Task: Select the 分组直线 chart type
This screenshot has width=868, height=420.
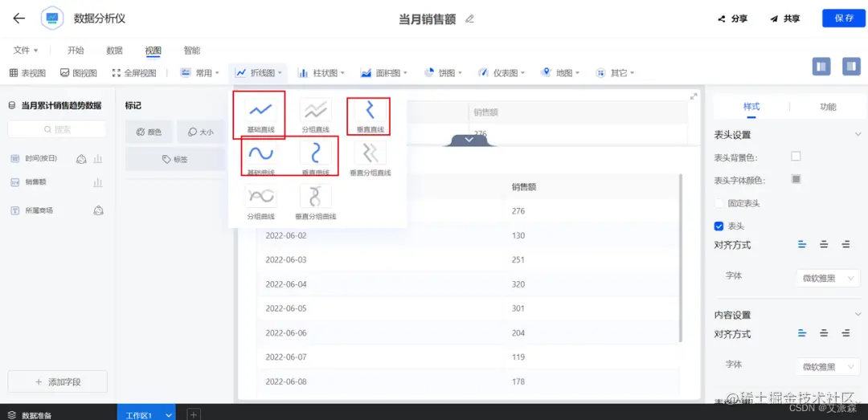Action: click(316, 115)
